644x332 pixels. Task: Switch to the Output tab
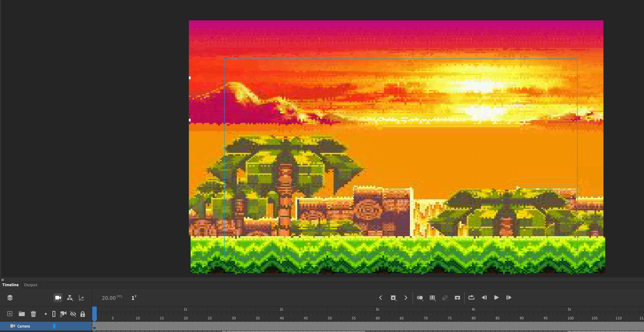coord(30,285)
